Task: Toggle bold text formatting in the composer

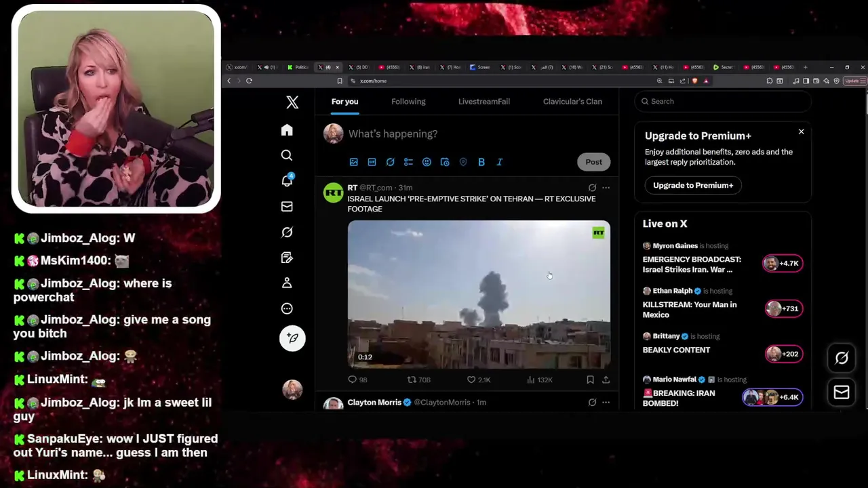Action: (481, 162)
